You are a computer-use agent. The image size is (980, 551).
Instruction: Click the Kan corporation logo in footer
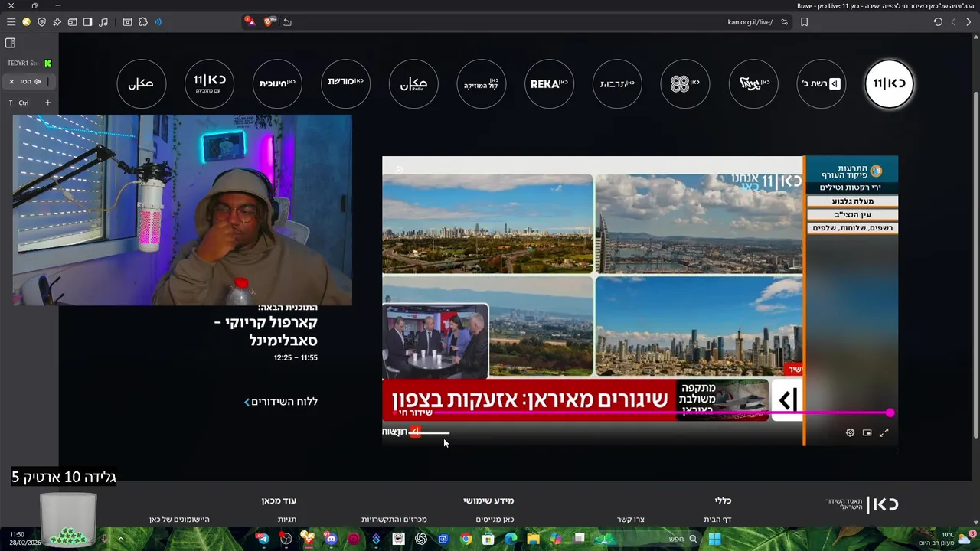pyautogui.click(x=862, y=504)
